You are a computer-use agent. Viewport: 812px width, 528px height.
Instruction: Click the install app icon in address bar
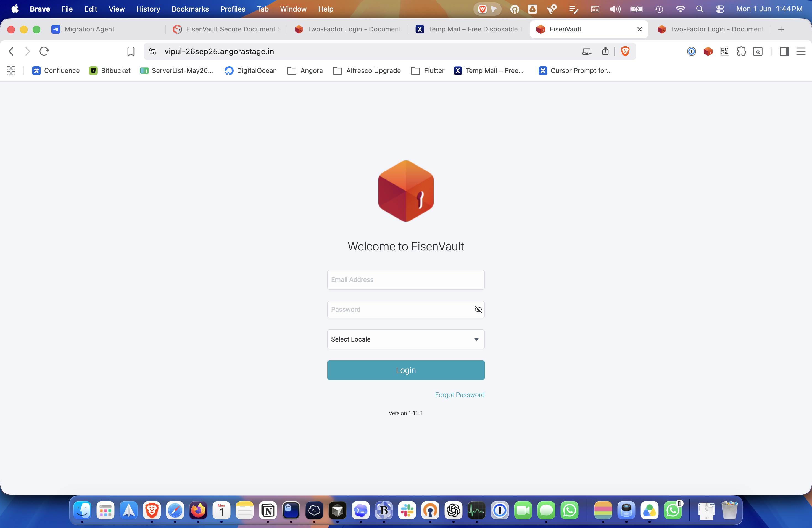(586, 52)
